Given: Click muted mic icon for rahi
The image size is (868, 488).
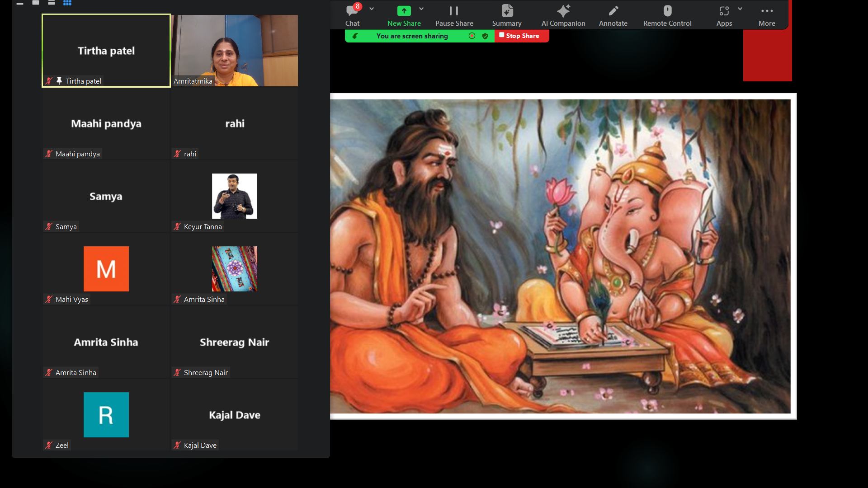Looking at the screenshot, I should [177, 154].
